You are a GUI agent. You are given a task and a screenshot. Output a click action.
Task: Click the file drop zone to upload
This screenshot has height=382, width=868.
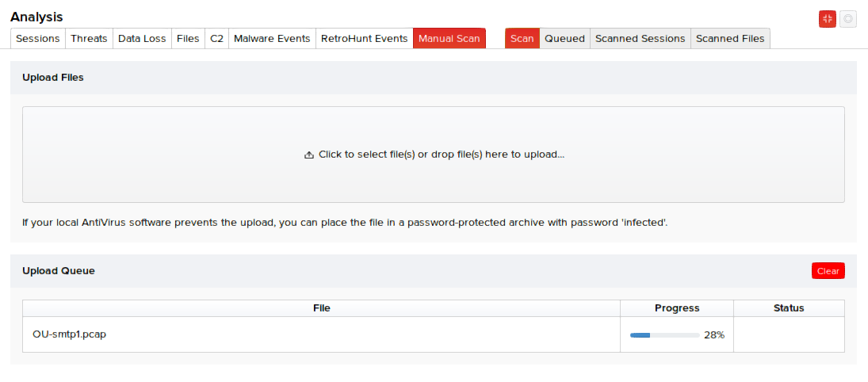click(x=434, y=155)
